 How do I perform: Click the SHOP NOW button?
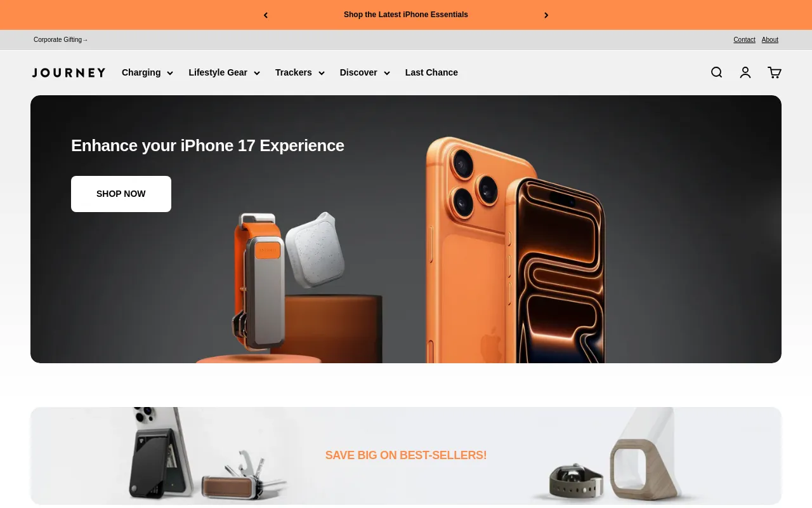[121, 194]
